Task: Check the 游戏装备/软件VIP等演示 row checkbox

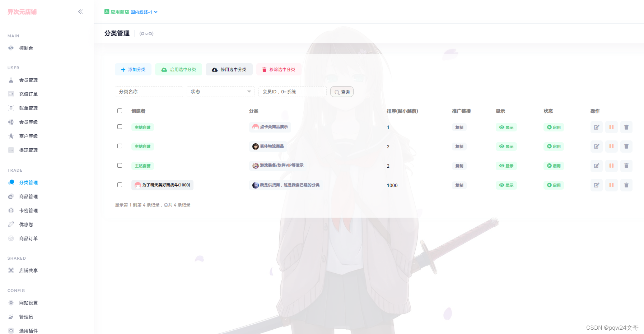Action: [120, 165]
